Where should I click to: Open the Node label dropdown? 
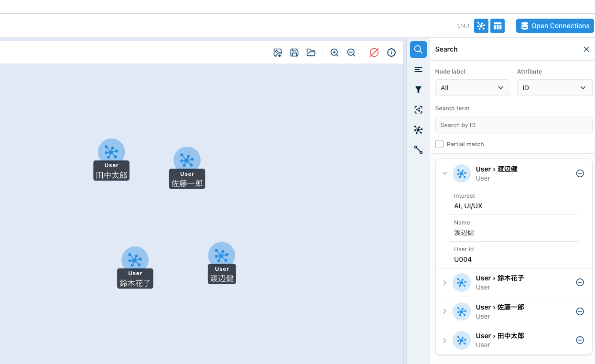pos(472,88)
